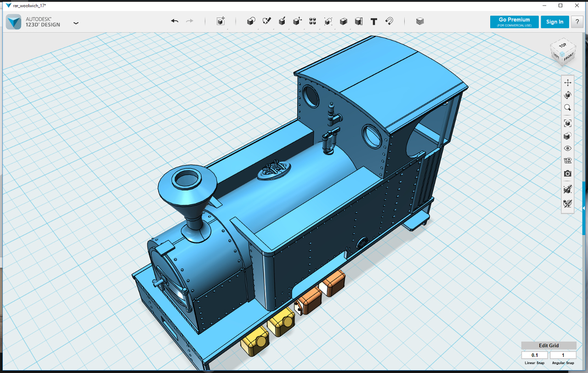Click the Angular Snap value field
The width and height of the screenshot is (588, 373).
click(563, 355)
